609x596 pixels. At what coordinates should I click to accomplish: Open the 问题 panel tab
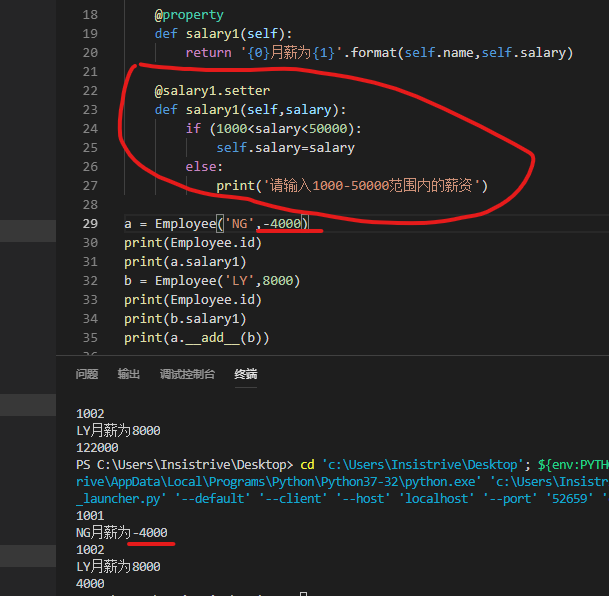87,374
